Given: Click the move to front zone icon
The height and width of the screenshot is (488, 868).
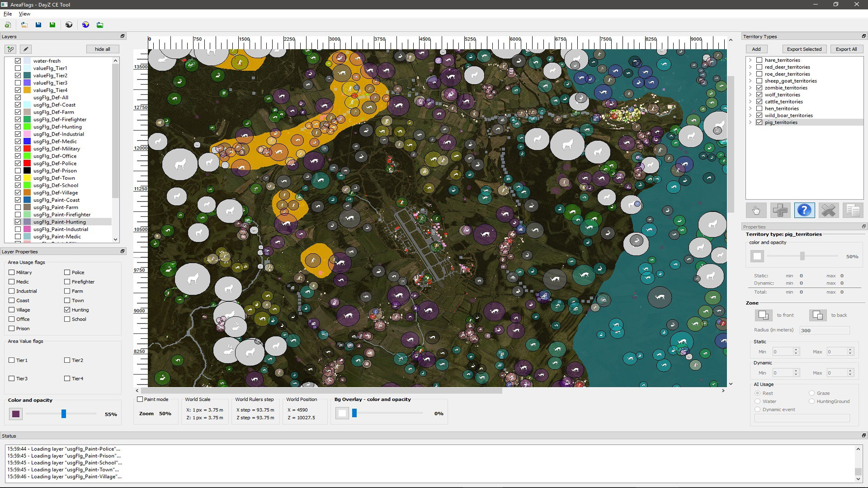Looking at the screenshot, I should 763,314.
